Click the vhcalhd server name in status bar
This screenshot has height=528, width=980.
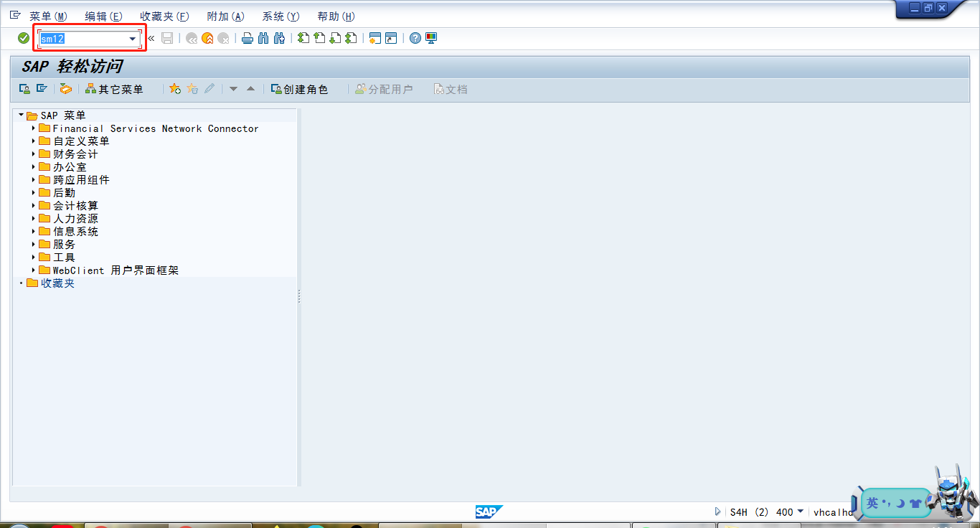click(x=833, y=512)
